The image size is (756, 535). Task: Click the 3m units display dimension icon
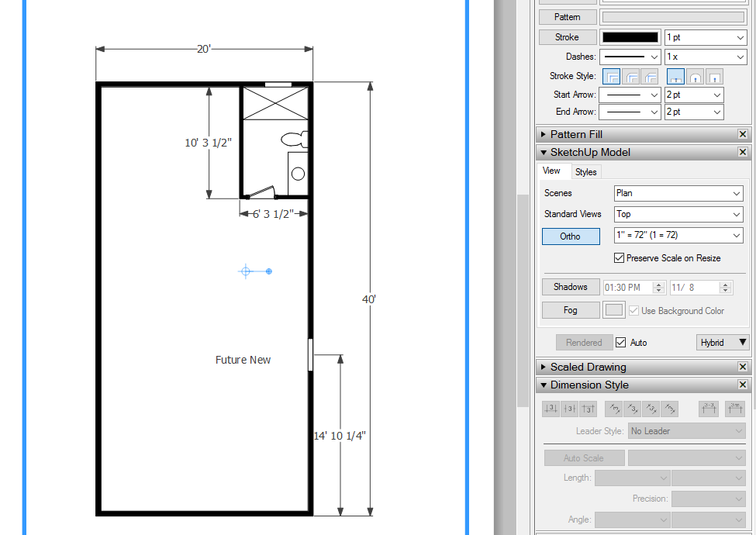(x=735, y=409)
